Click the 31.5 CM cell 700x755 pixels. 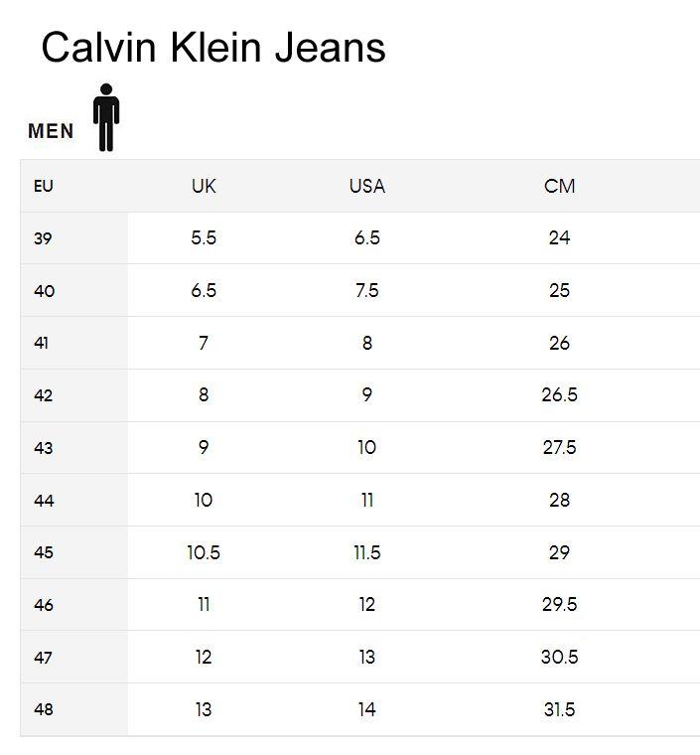tap(559, 709)
